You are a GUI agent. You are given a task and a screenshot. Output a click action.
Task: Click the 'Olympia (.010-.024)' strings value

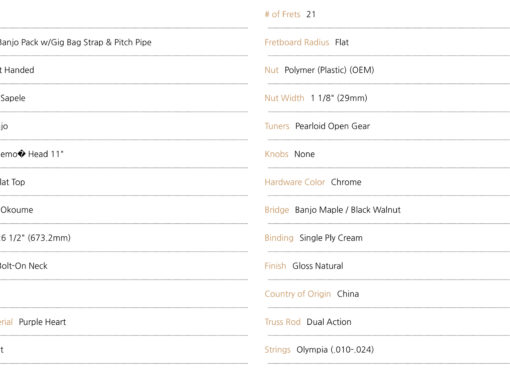pyautogui.click(x=335, y=350)
